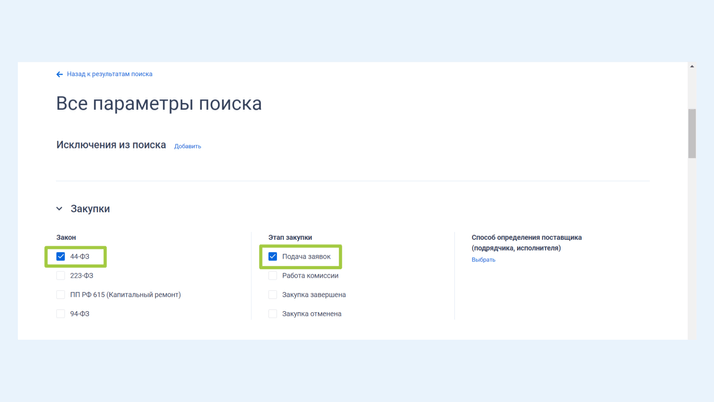Check 'Закупка завершена' checkbox
The width and height of the screenshot is (714, 402).
pyautogui.click(x=272, y=295)
